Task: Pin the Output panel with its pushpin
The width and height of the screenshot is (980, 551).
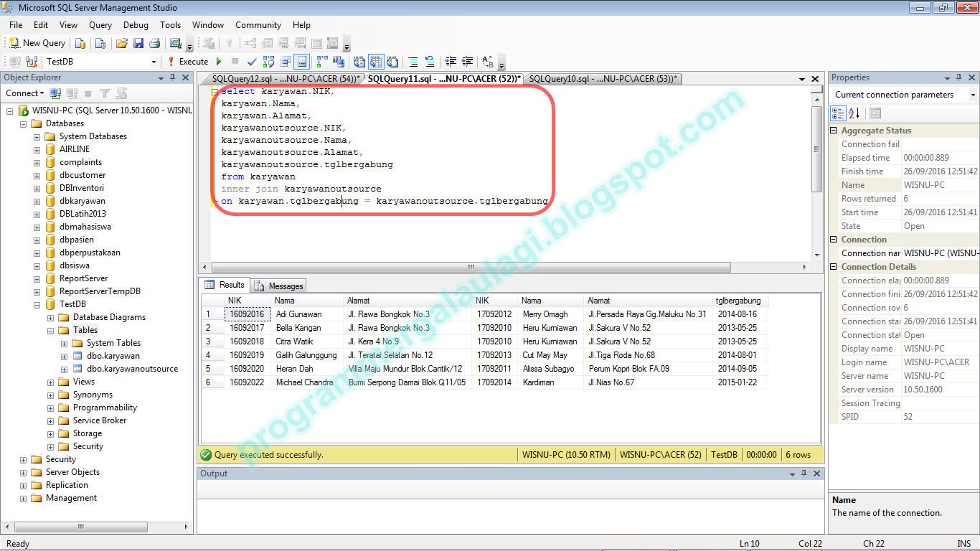Action: pos(804,473)
